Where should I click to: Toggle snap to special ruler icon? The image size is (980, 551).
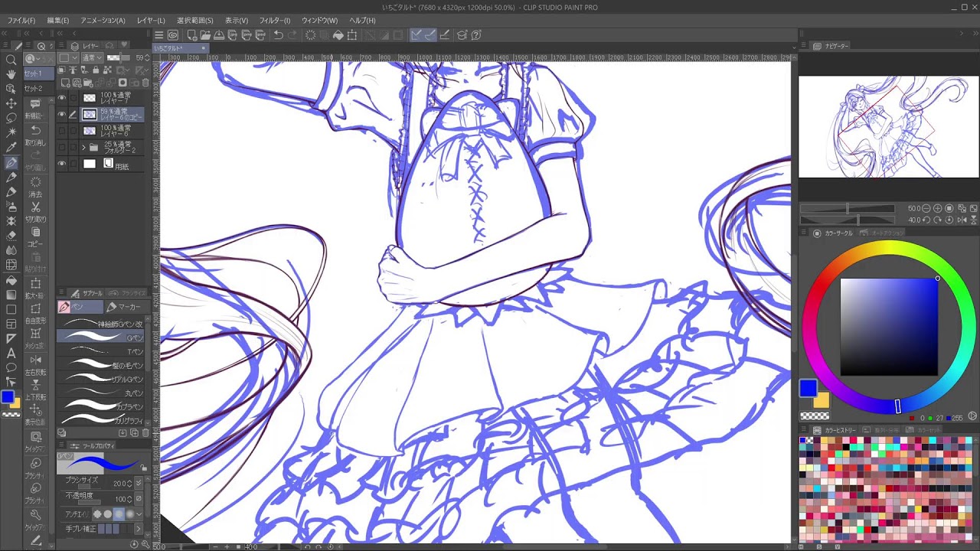[x=430, y=35]
